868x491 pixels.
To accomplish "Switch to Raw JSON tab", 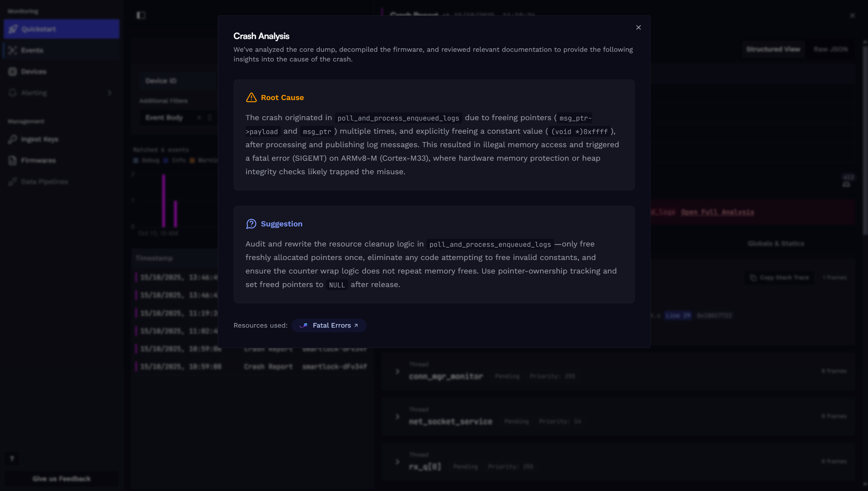I will (x=831, y=49).
